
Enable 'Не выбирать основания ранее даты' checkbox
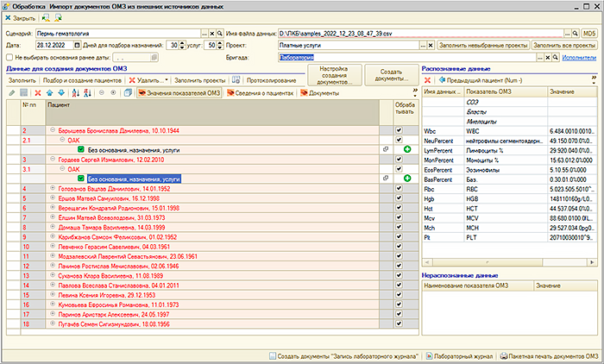(x=9, y=56)
